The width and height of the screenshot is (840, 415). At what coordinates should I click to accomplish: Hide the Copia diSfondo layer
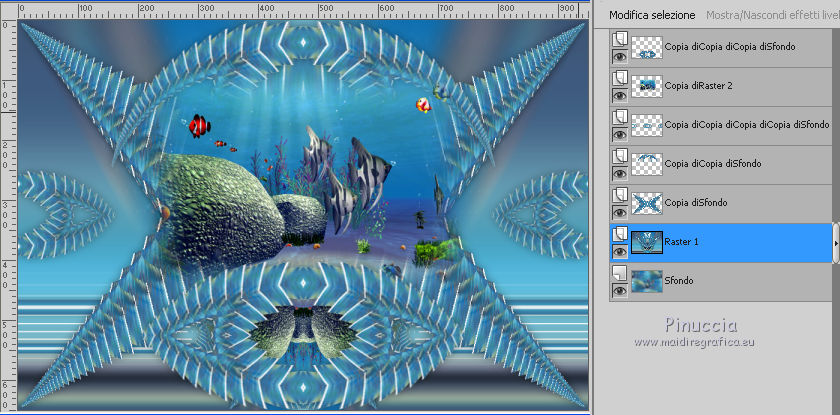pos(620,213)
